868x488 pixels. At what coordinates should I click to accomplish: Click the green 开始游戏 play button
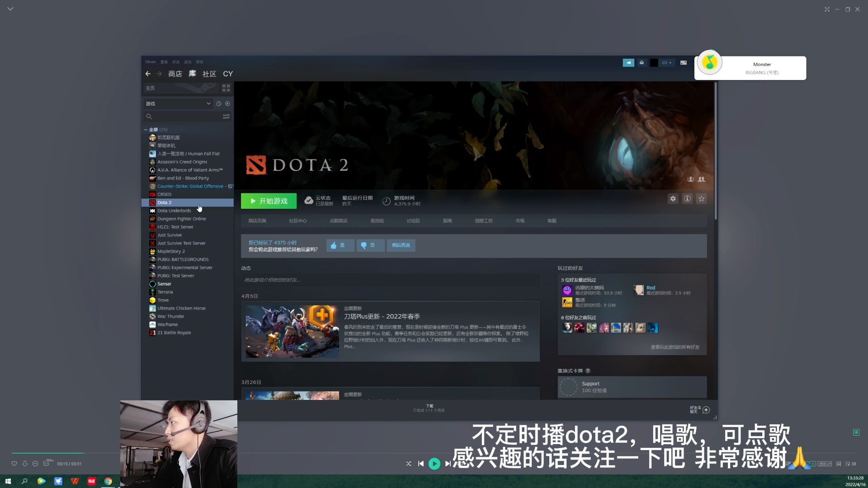269,201
